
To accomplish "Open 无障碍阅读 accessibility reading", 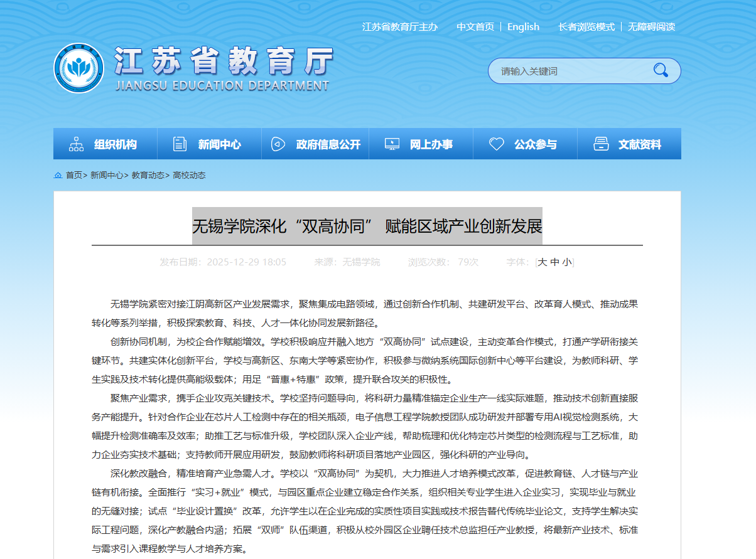I will click(x=651, y=26).
